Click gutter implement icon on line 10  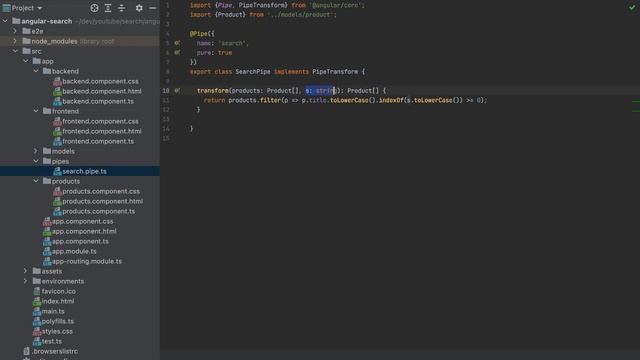pyautogui.click(x=177, y=90)
